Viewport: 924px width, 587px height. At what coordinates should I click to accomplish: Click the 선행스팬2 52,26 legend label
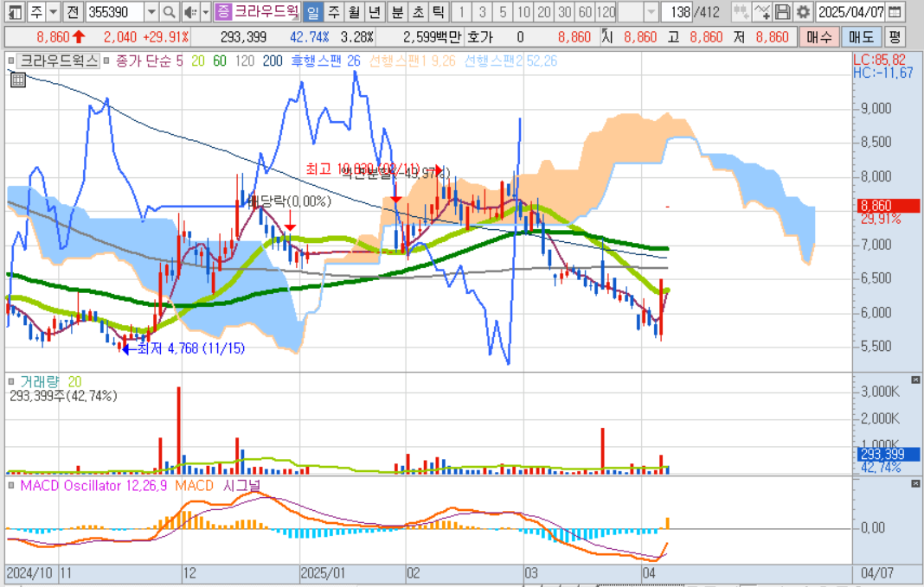tap(510, 61)
